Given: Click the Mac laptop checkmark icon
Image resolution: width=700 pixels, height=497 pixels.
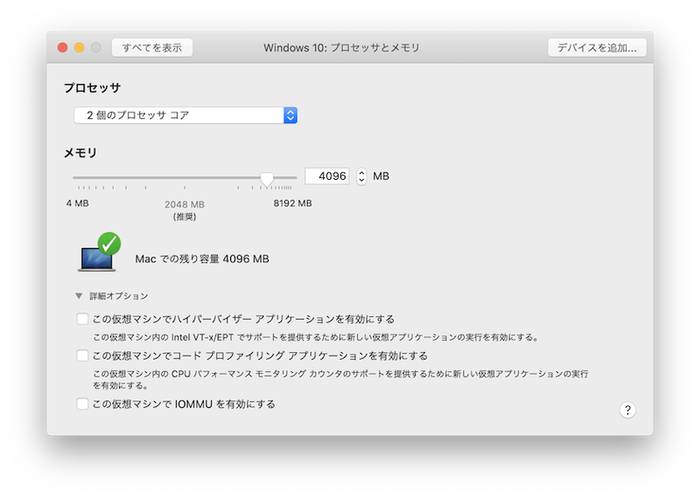Looking at the screenshot, I should click(x=99, y=252).
